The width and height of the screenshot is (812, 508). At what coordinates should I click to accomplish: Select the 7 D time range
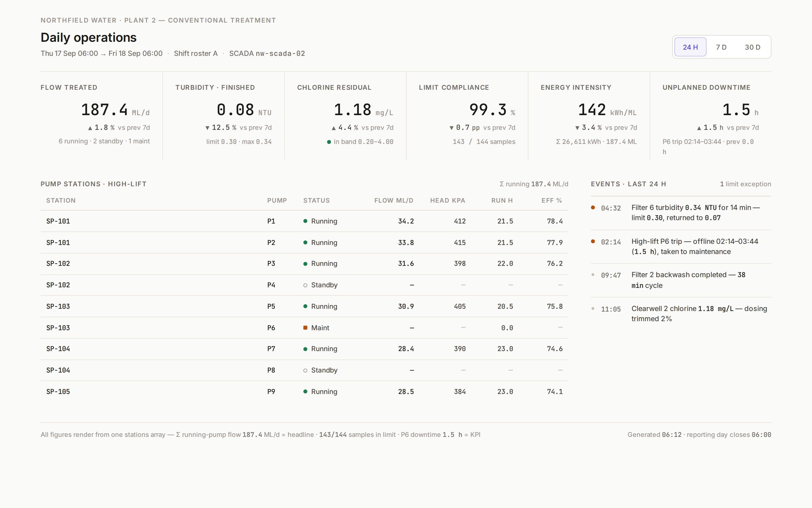click(x=721, y=47)
